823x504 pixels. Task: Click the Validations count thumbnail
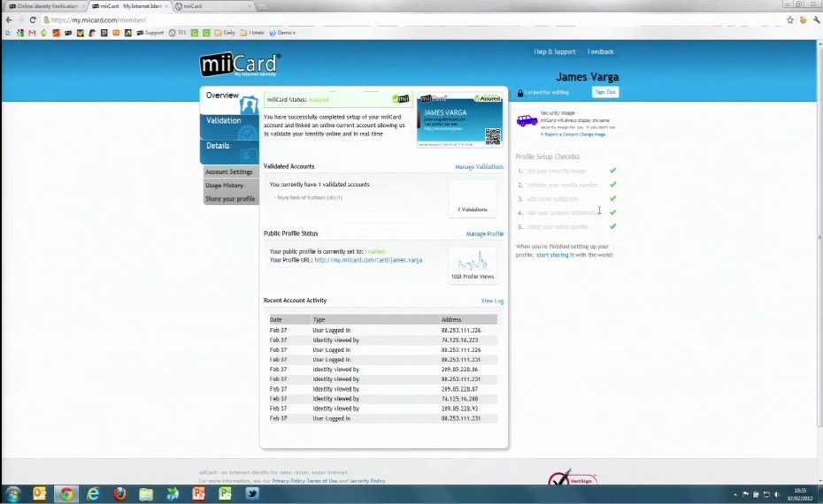pyautogui.click(x=473, y=198)
